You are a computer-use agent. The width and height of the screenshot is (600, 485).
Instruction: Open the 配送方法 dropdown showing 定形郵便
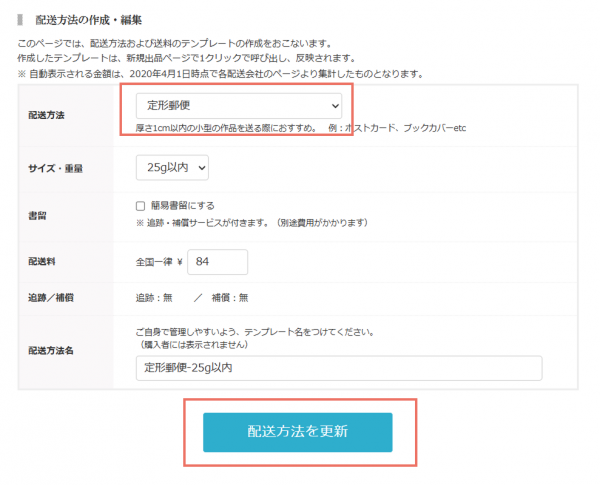238,105
